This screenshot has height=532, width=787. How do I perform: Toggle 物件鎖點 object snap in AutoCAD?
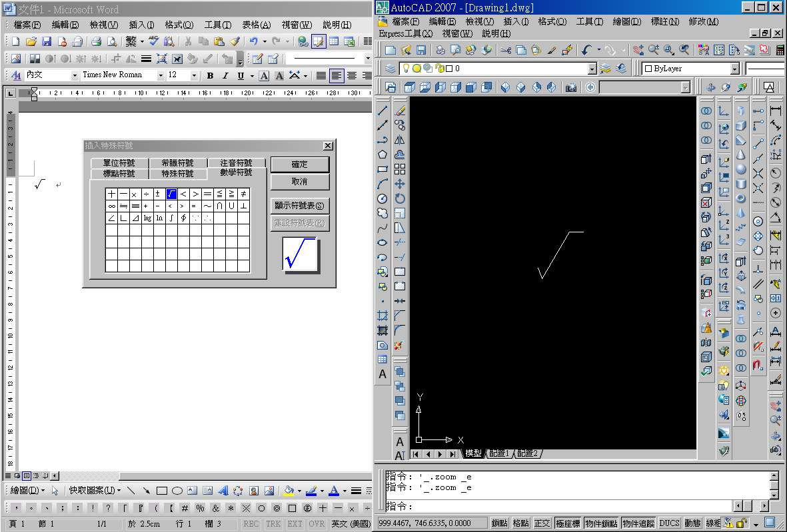tap(601, 523)
